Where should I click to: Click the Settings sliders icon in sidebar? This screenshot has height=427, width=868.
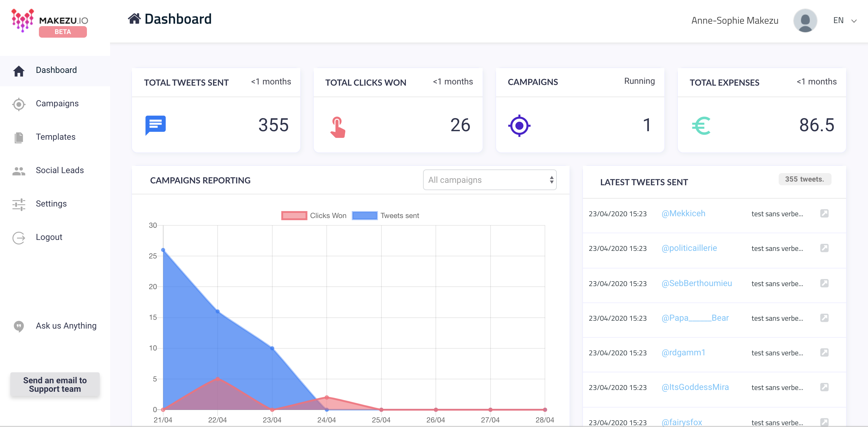click(x=19, y=204)
